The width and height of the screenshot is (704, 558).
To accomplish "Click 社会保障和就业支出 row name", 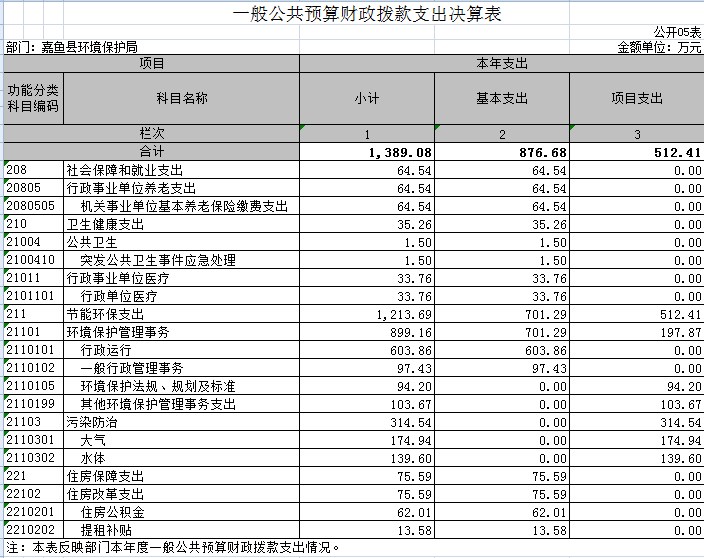I will pos(182,170).
